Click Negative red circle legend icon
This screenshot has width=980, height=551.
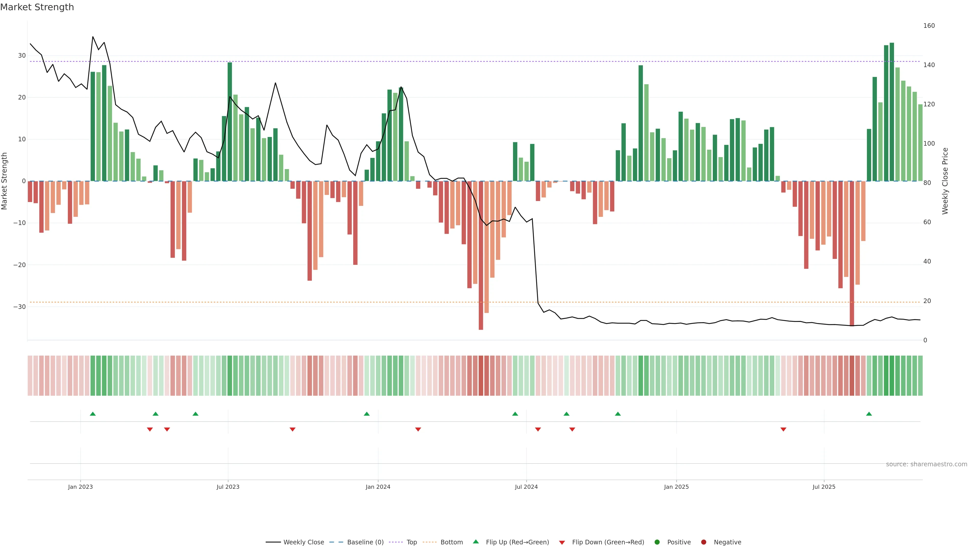point(703,542)
